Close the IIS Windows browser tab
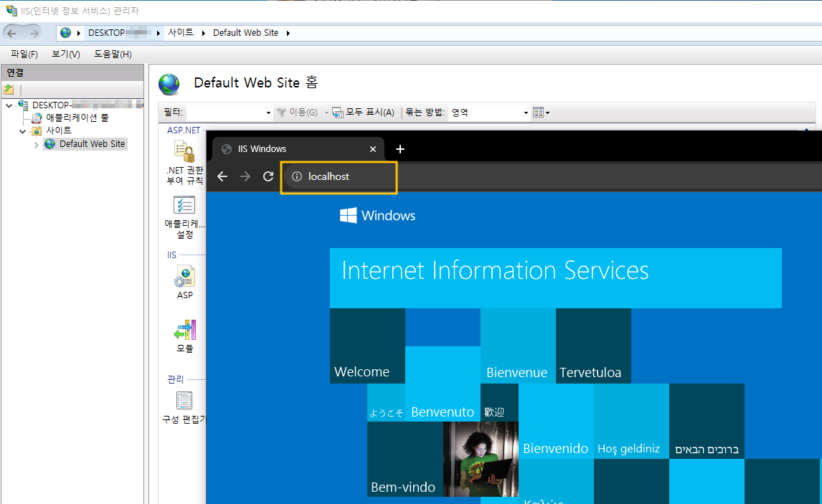 point(373,149)
